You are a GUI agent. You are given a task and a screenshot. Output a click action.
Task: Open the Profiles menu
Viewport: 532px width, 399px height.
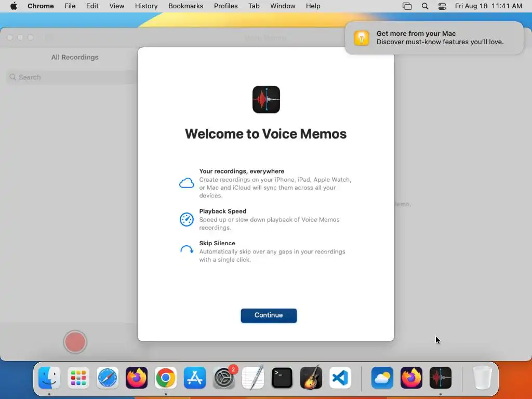226,6
